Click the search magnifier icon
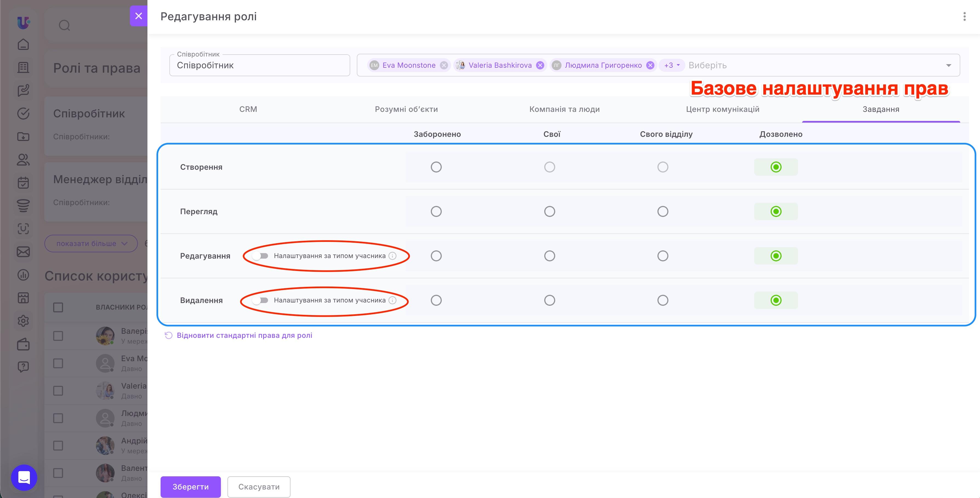The height and width of the screenshot is (498, 980). click(64, 26)
